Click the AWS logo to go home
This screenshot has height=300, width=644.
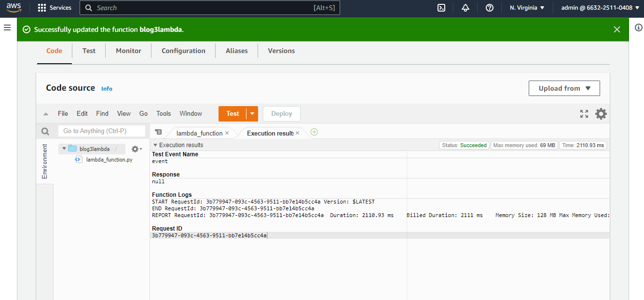coord(13,8)
